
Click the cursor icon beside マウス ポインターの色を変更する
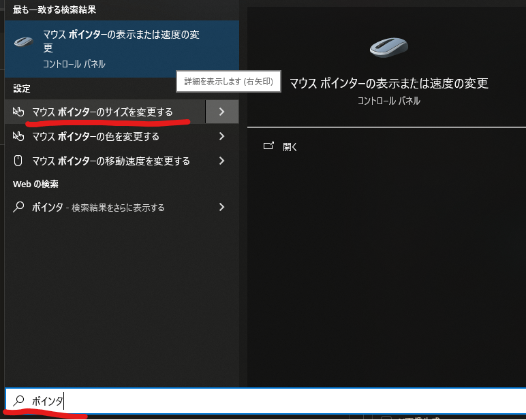tap(19, 136)
